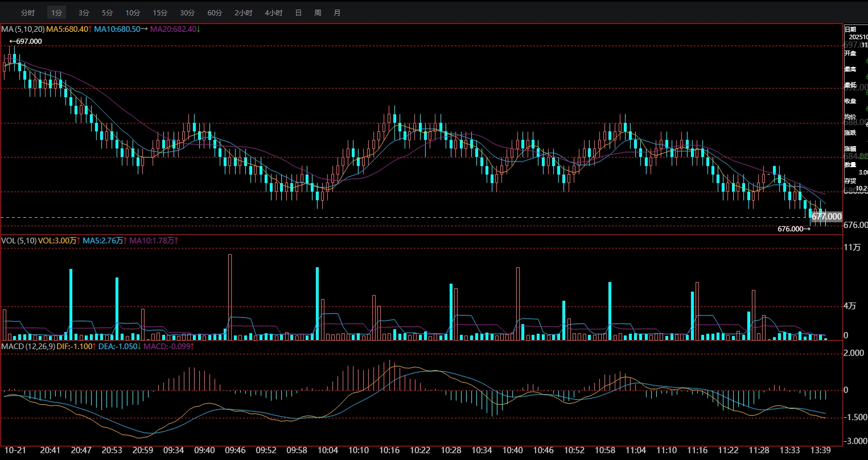This screenshot has height=460, width=868.
Task: Select the 3分 period tab
Action: 84,13
